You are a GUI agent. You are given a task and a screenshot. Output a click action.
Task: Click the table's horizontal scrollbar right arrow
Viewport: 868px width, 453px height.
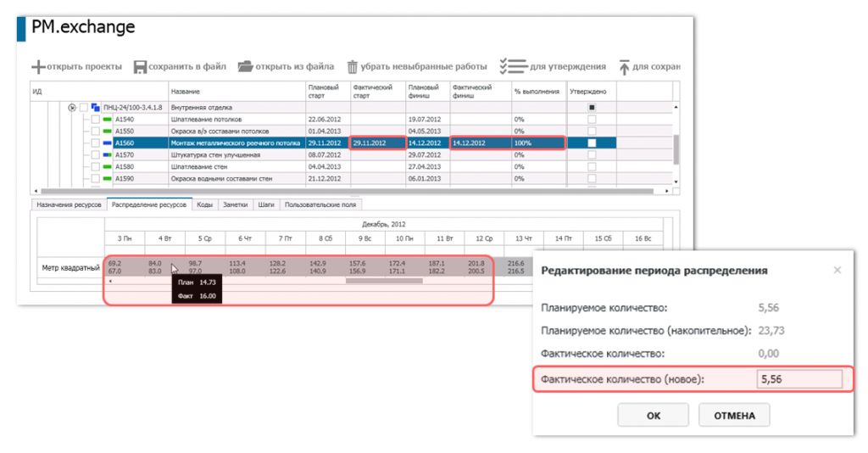667,191
